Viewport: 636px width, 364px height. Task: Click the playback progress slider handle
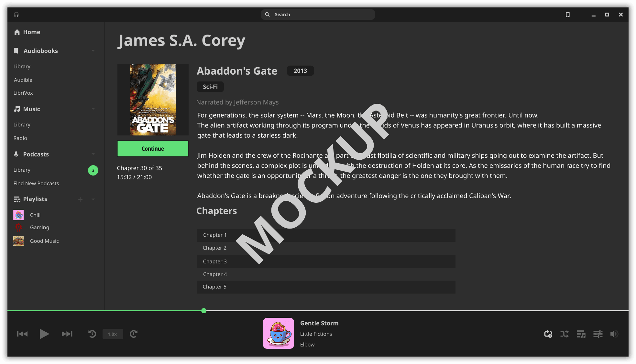tap(204, 311)
